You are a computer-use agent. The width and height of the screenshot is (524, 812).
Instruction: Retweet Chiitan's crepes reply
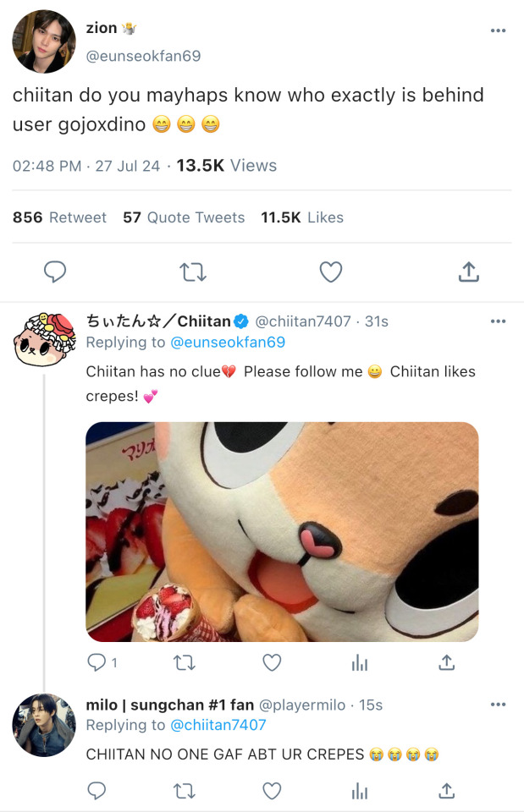[x=184, y=662]
